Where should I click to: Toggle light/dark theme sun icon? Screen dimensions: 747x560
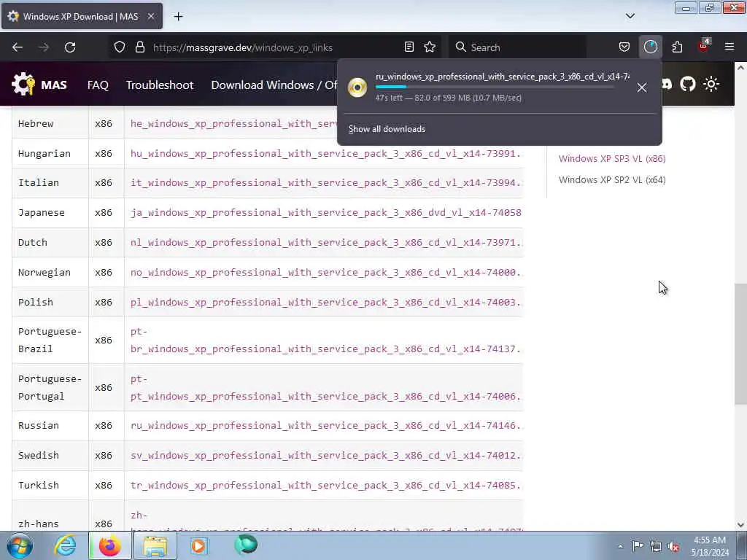(711, 85)
